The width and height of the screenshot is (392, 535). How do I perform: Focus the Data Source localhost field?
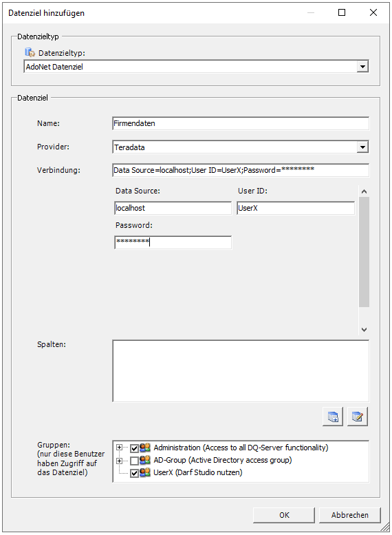pos(173,208)
